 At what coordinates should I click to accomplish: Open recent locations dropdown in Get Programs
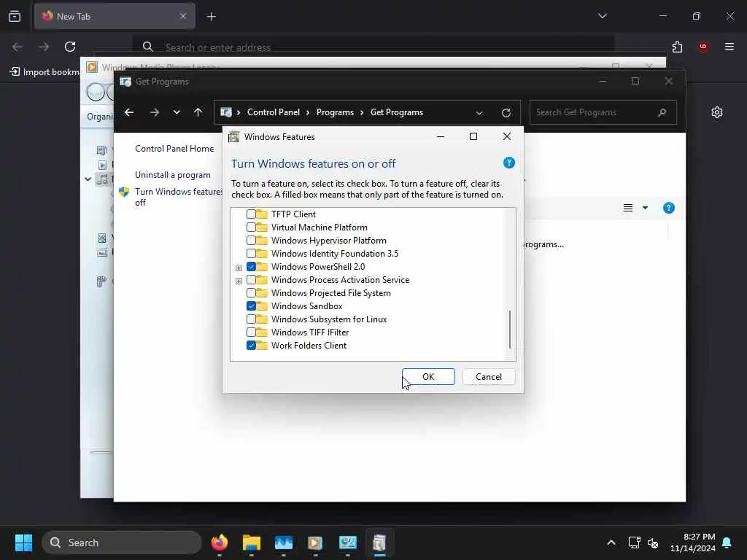point(177,112)
